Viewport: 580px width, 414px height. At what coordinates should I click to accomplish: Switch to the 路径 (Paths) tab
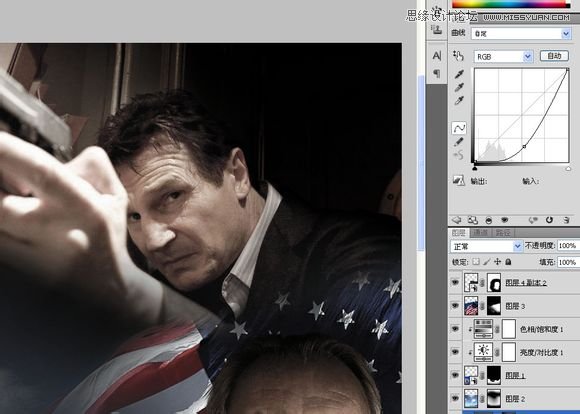coord(502,233)
